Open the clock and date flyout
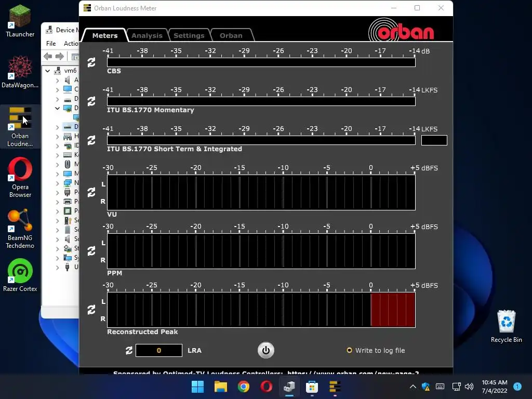Viewport: 532px width, 399px height. click(x=495, y=387)
